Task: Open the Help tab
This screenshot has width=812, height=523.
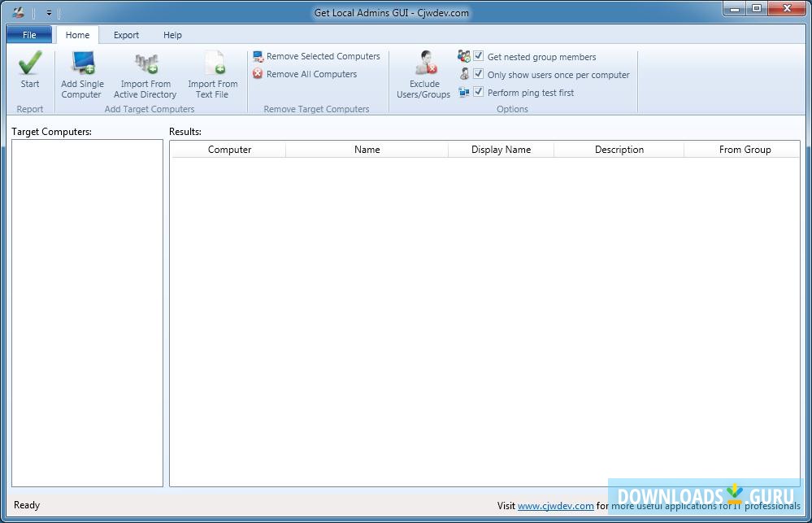Action: pyautogui.click(x=172, y=35)
